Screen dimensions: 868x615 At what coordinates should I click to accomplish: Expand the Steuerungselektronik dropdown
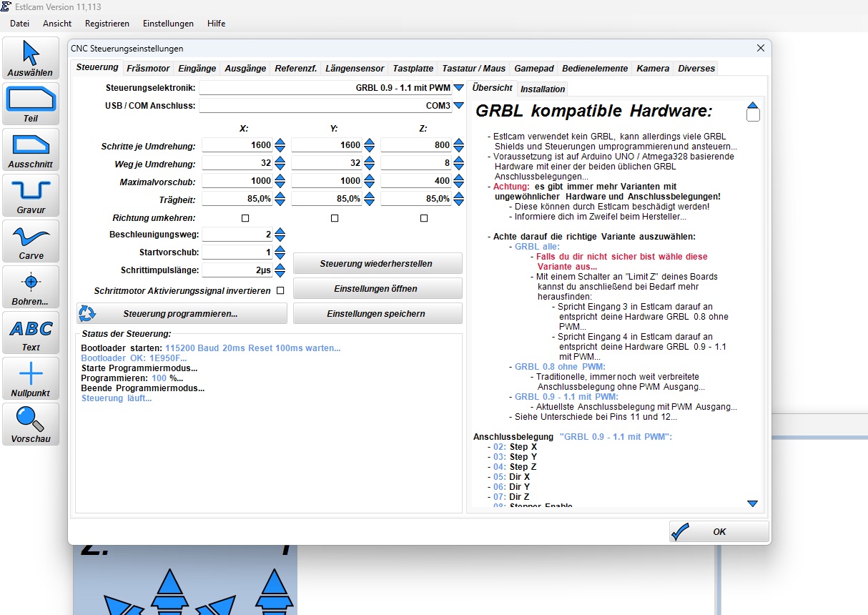coord(458,88)
